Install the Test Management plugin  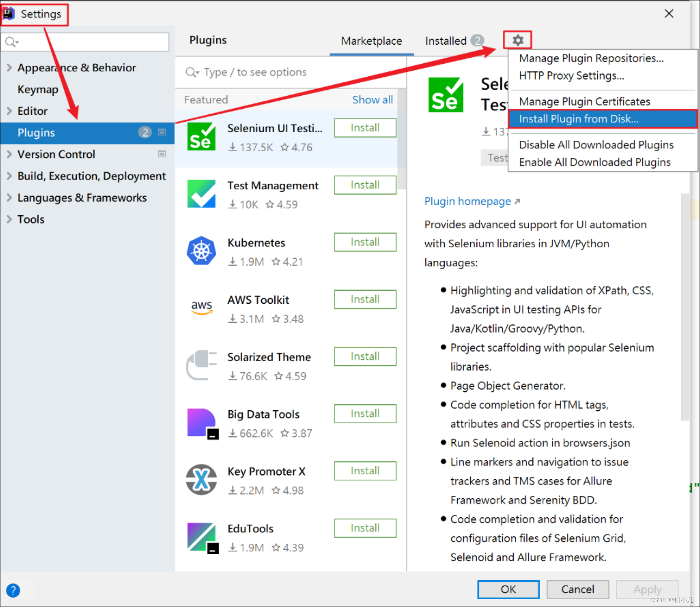[x=365, y=185]
